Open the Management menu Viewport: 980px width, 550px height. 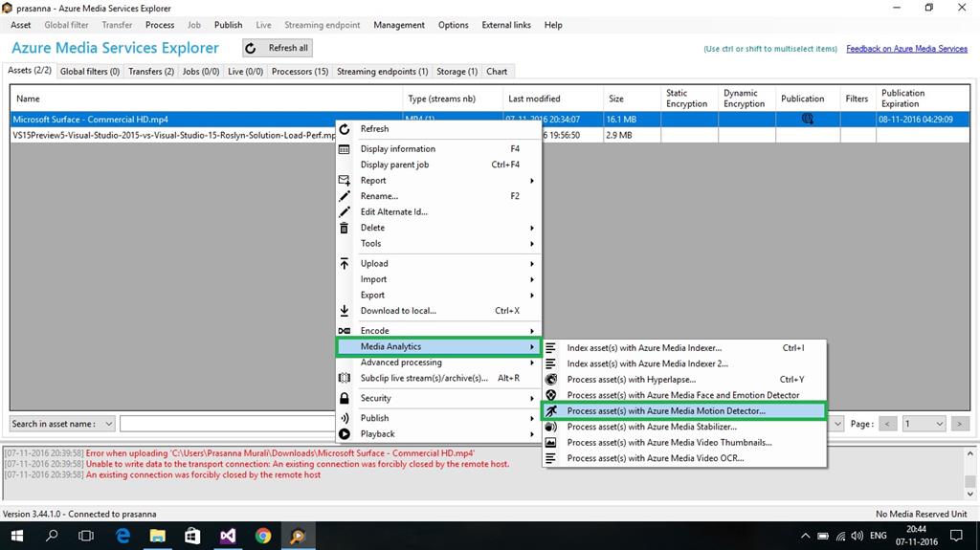click(x=399, y=25)
